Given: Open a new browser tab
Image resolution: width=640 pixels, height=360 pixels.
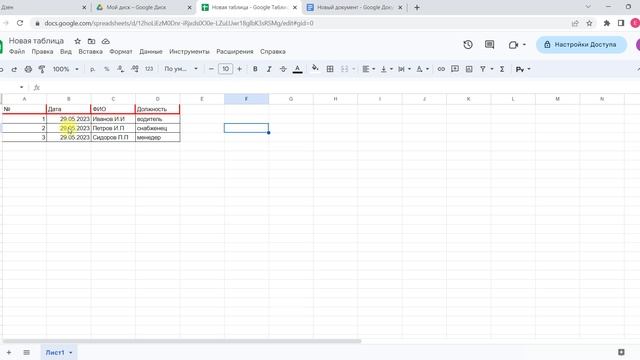Looking at the screenshot, I should click(417, 7).
